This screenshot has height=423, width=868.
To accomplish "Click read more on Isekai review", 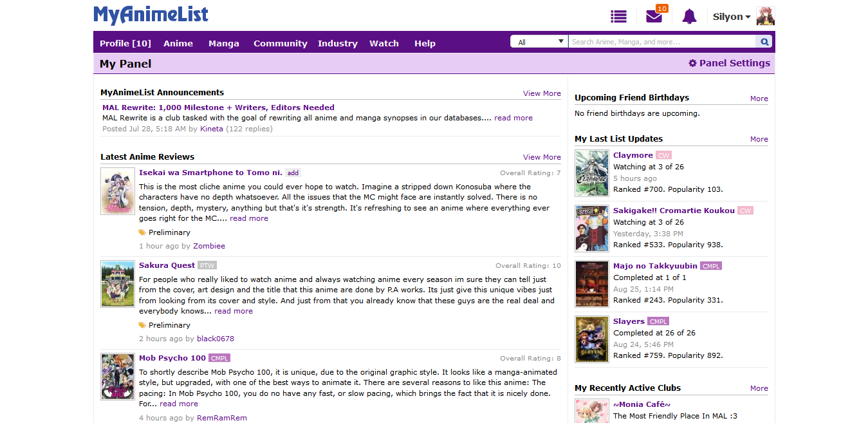I will point(249,218).
